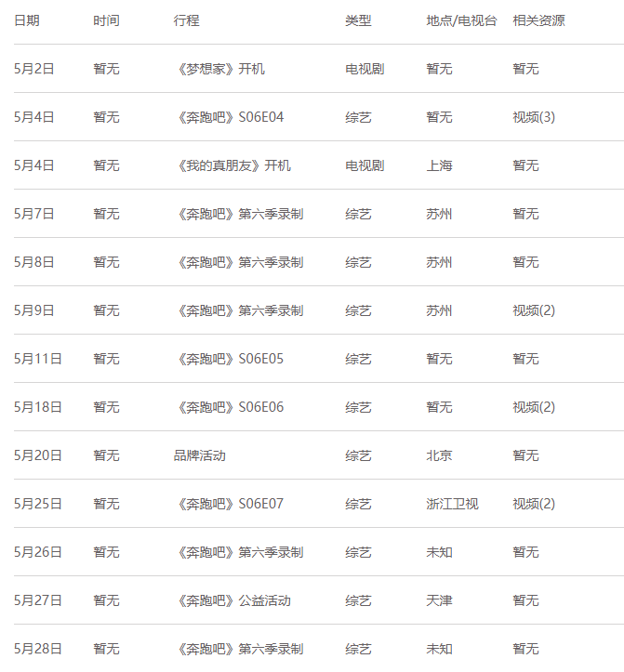Click the 《我的真朋友》开机 entry
Viewport: 624px width, 672px height.
232,165
